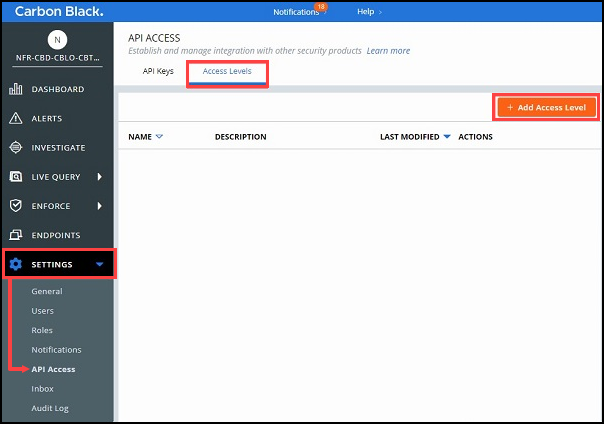Click the Actions column header
Image resolution: width=604 pixels, height=424 pixels.
pos(475,137)
